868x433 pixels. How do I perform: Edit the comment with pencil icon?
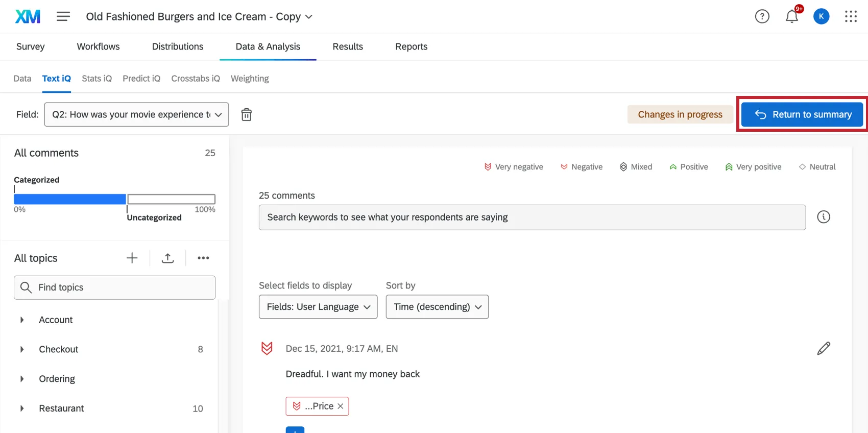tap(824, 348)
